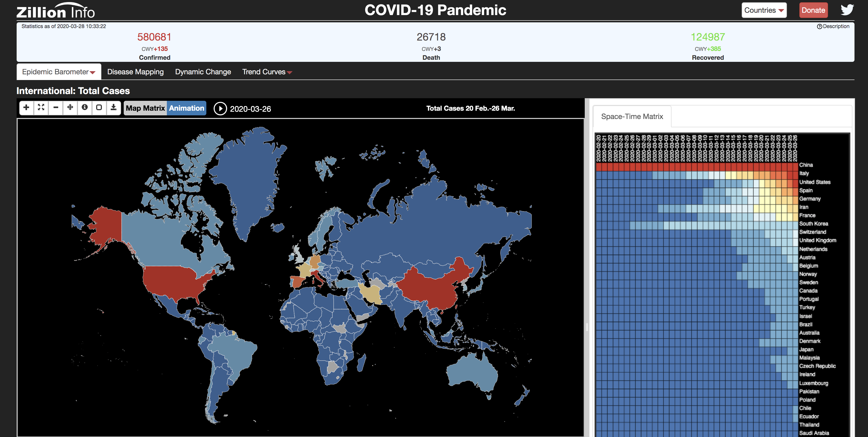Open the Disease Mapping tab
868x437 pixels.
click(135, 72)
